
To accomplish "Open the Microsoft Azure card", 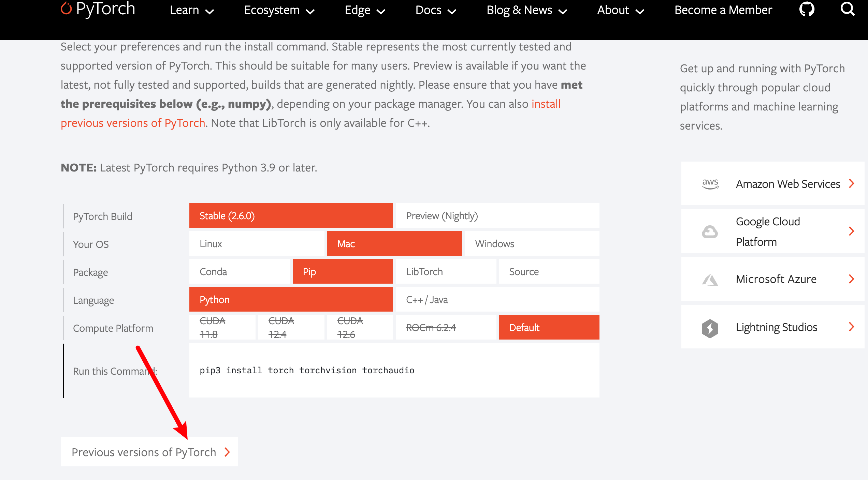I will tap(773, 279).
